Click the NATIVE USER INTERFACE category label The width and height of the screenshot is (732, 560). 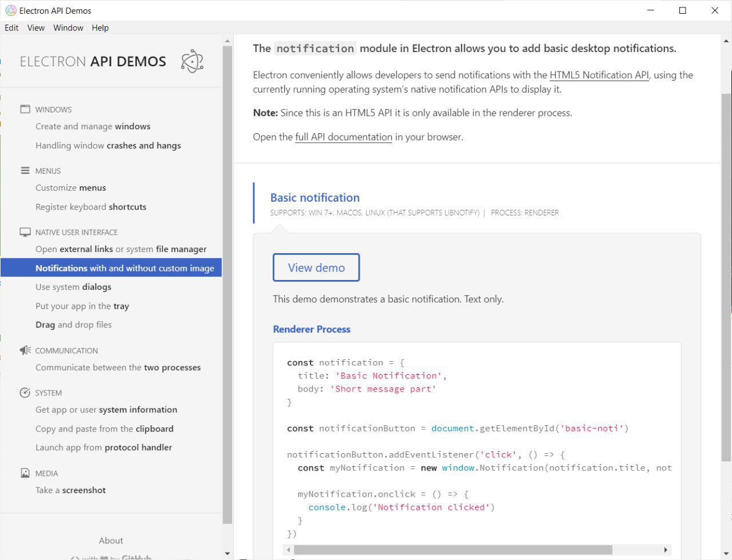click(x=77, y=233)
